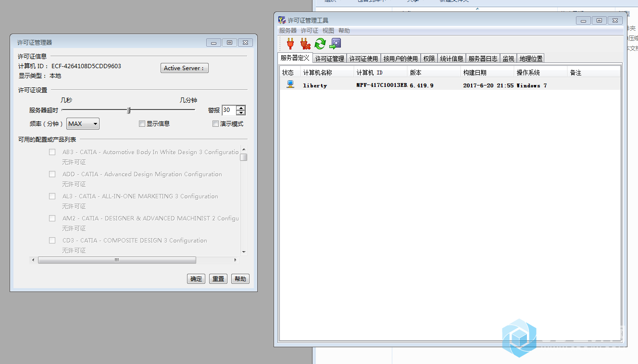Click the liberty server status computer icon
Image resolution: width=638 pixels, height=364 pixels.
point(290,84)
